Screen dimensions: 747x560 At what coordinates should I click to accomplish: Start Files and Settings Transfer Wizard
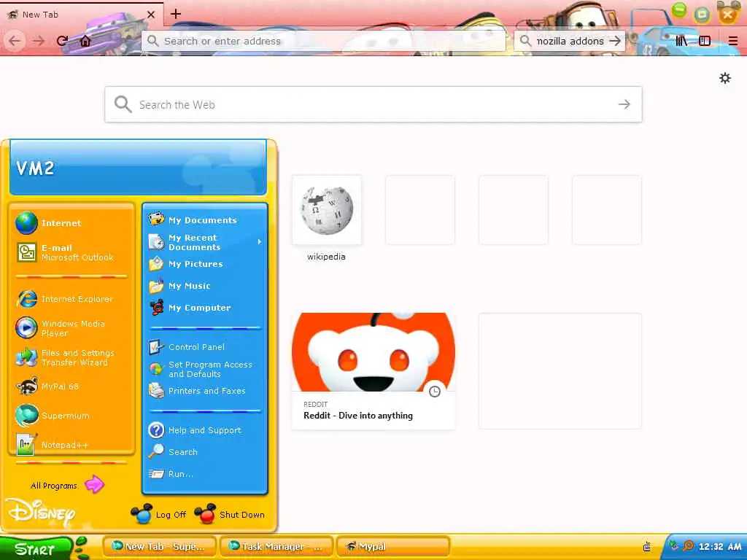(71, 357)
